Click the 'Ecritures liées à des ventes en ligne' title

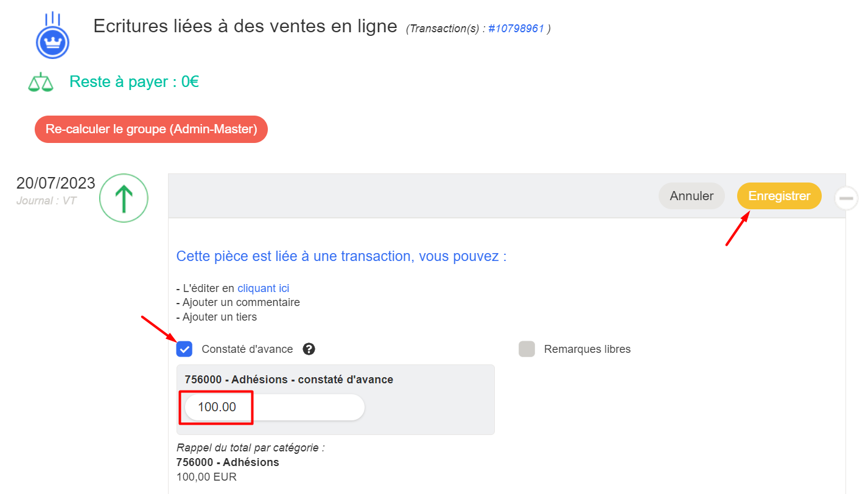pos(245,27)
